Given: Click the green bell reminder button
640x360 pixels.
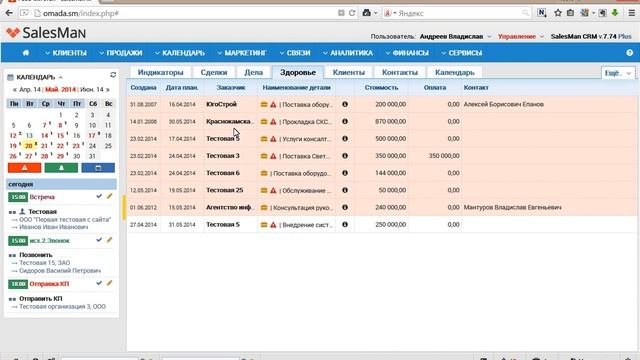Looking at the screenshot, I should coord(61,168).
